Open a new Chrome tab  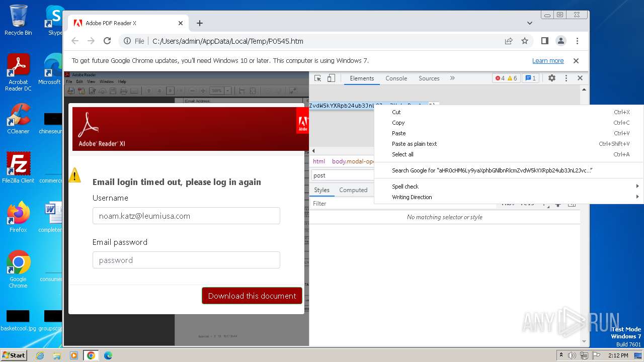point(200,23)
